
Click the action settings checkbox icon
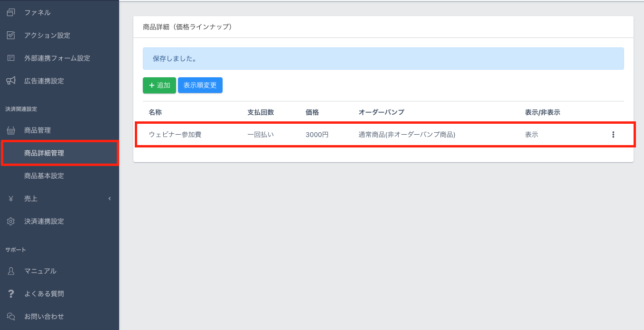click(11, 36)
